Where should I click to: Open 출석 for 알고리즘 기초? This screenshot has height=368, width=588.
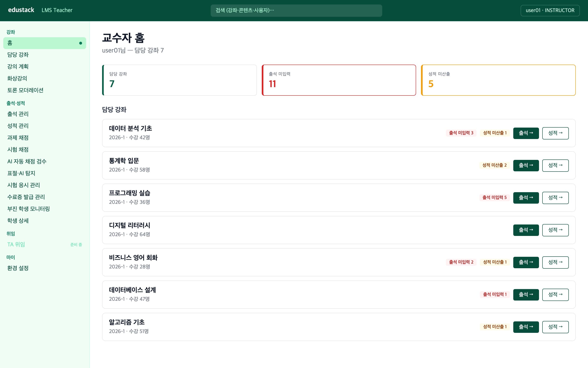tap(526, 327)
